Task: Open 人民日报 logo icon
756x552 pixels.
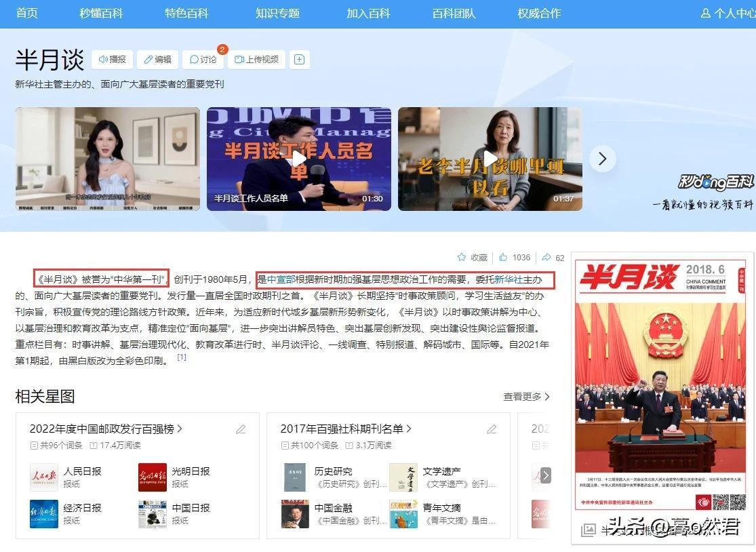Action: [x=44, y=477]
